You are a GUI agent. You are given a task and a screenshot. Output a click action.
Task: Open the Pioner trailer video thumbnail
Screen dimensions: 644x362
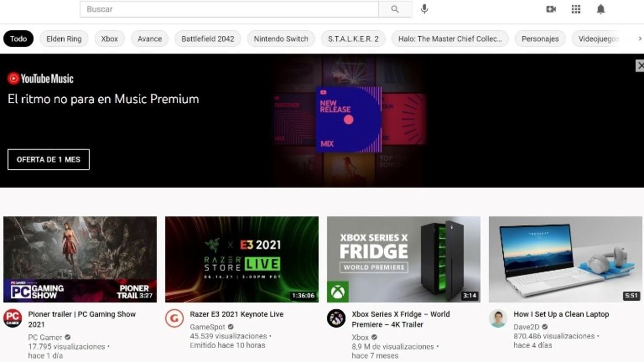coord(80,260)
